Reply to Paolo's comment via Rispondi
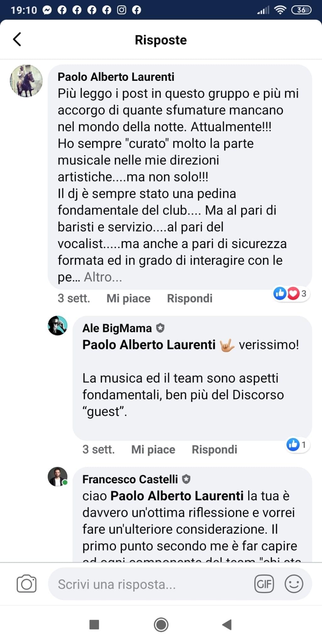The image size is (322, 644). (190, 298)
